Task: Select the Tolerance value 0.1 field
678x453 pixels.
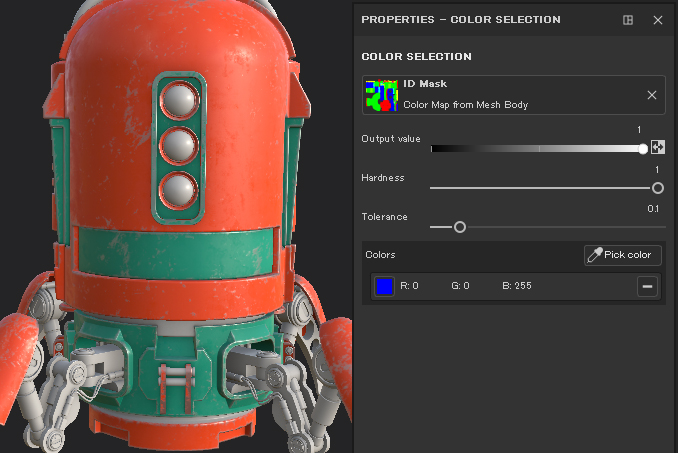Action: pyautogui.click(x=653, y=209)
